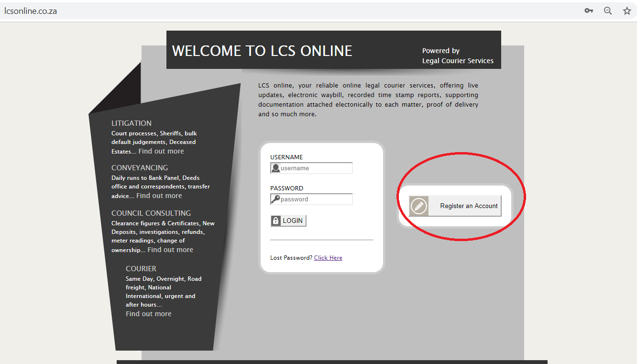
Task: Click the USERNAME label
Action: (286, 157)
